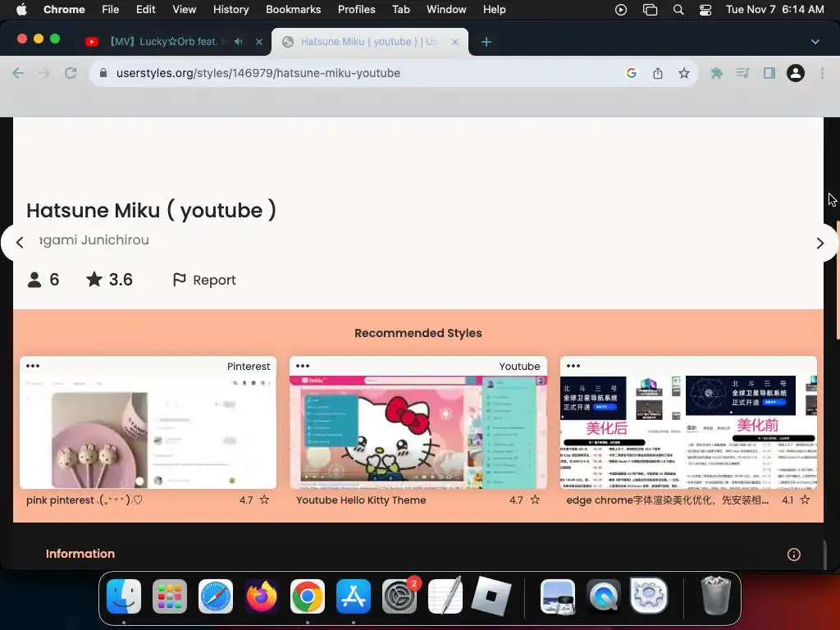
Task: Click the star next to 4.1 rating
Action: click(x=805, y=500)
